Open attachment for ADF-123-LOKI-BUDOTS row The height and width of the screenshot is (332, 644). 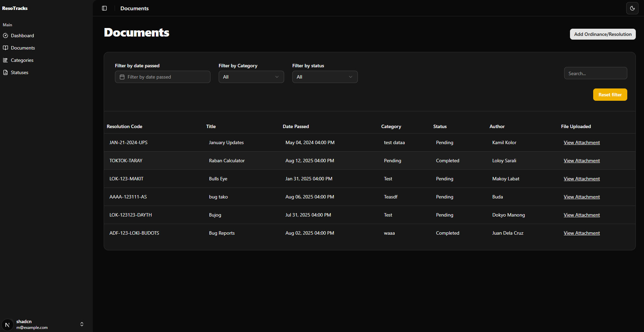(582, 233)
